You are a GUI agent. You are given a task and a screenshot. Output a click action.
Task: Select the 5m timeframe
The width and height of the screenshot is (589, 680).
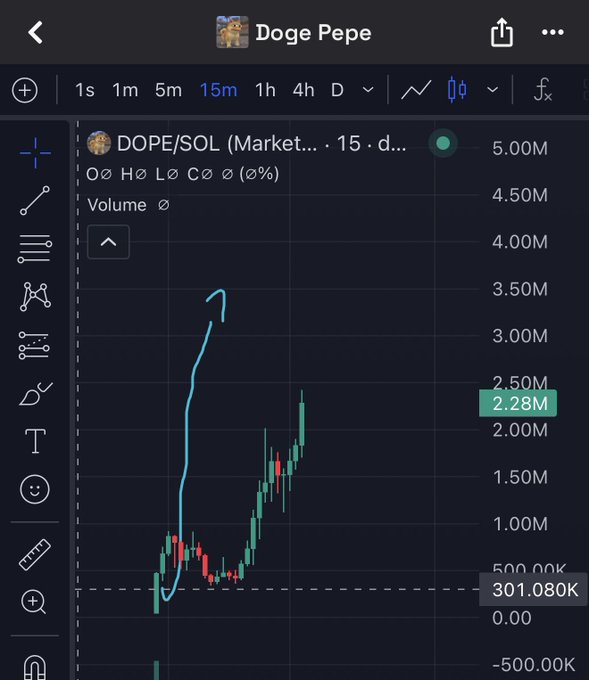168,90
